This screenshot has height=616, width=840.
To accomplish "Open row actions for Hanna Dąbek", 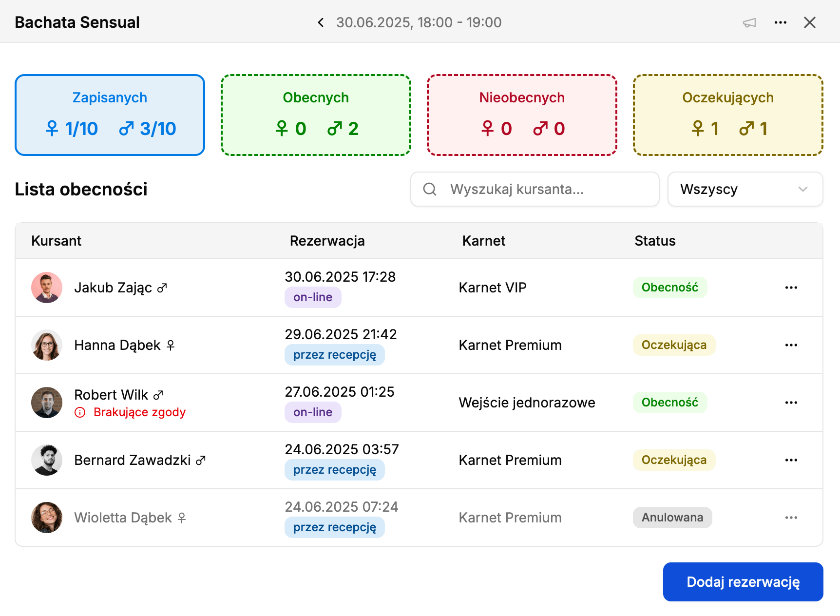I will point(791,345).
